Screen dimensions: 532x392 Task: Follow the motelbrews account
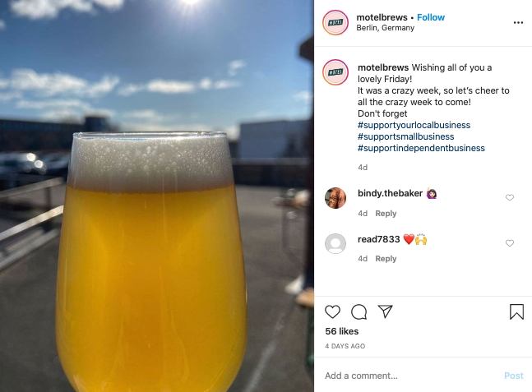click(431, 17)
